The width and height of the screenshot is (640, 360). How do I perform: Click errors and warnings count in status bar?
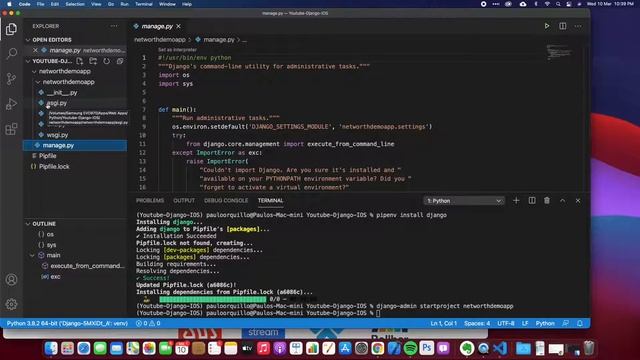(148, 323)
